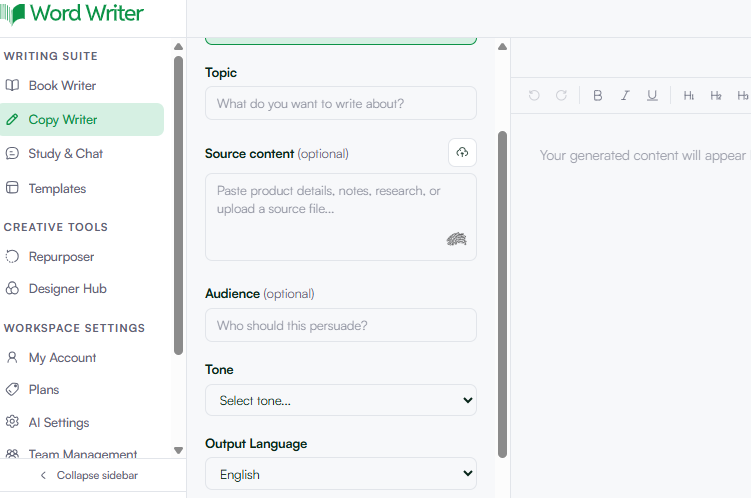
Task: Open Templates section
Action: pyautogui.click(x=82, y=188)
